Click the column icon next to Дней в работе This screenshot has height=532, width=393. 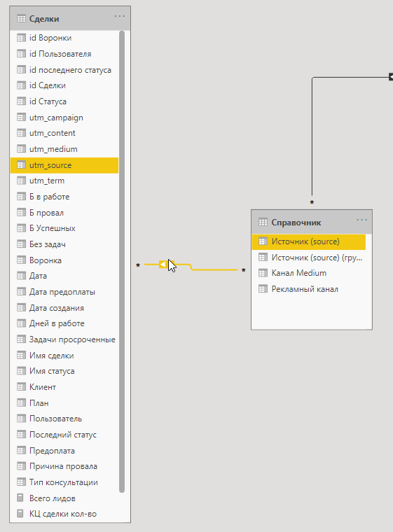[x=21, y=323]
